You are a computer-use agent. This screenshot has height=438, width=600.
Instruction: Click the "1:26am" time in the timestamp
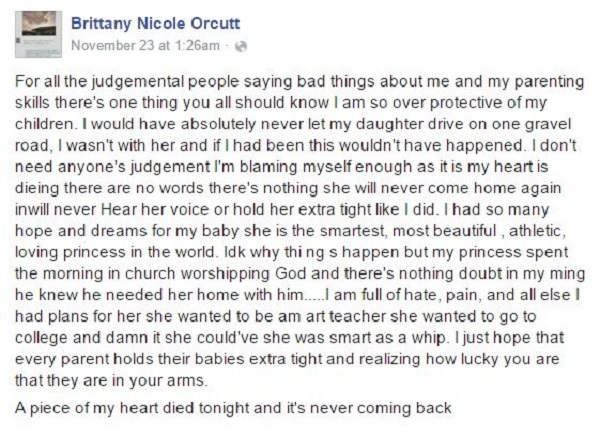click(197, 46)
